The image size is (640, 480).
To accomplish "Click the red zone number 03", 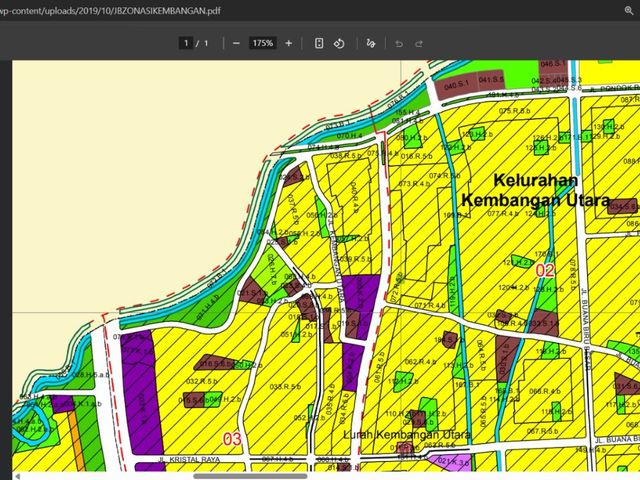I will (232, 439).
